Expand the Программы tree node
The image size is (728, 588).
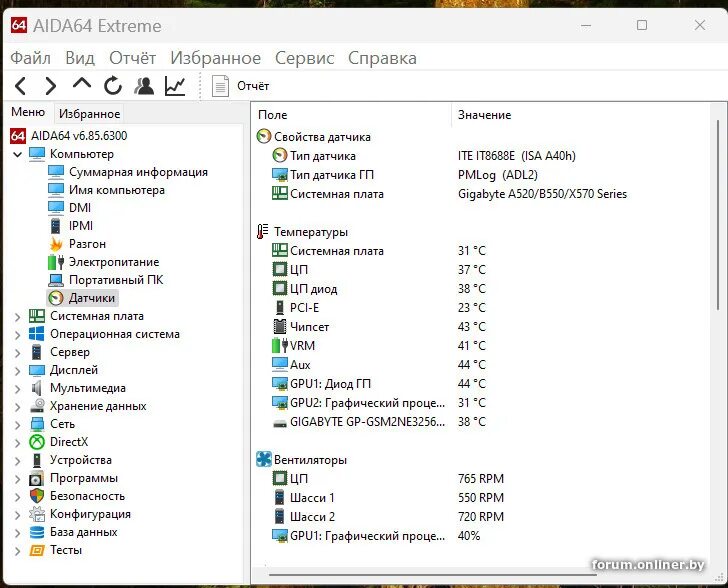[18, 479]
